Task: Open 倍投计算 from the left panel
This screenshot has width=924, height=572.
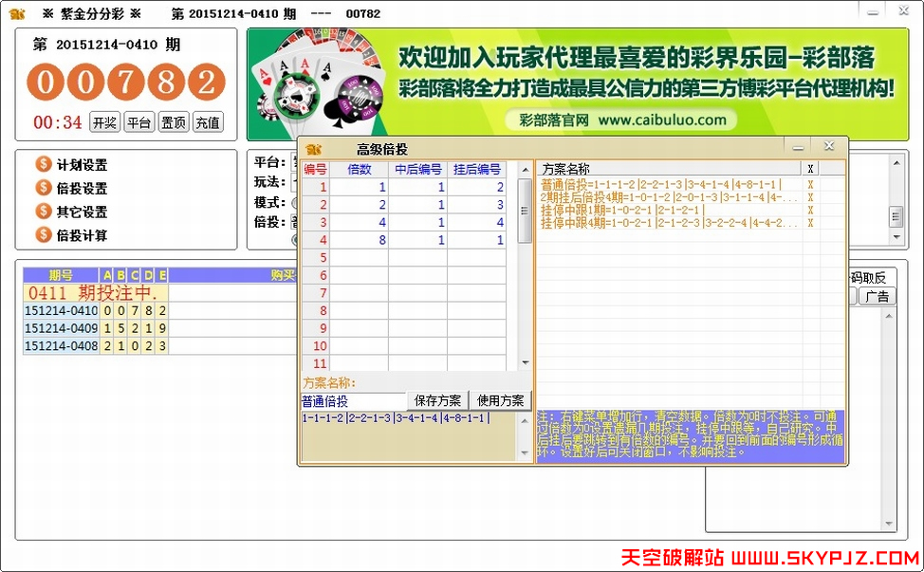Action: pyautogui.click(x=80, y=234)
